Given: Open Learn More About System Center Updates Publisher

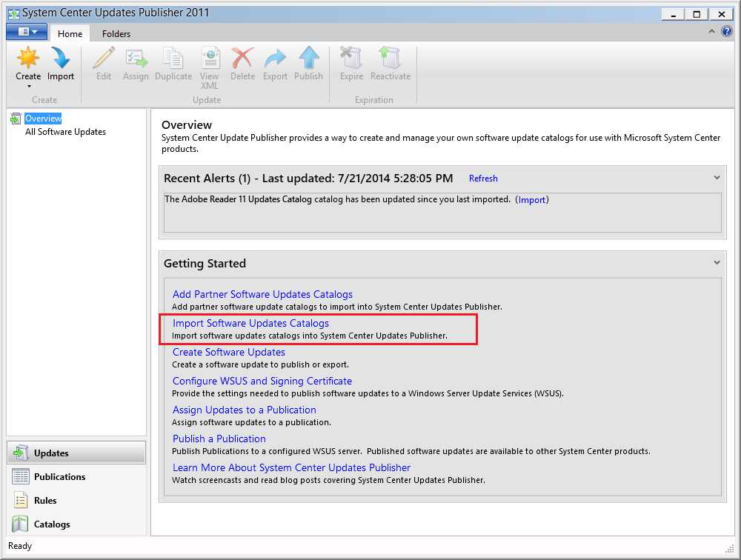Looking at the screenshot, I should point(291,467).
